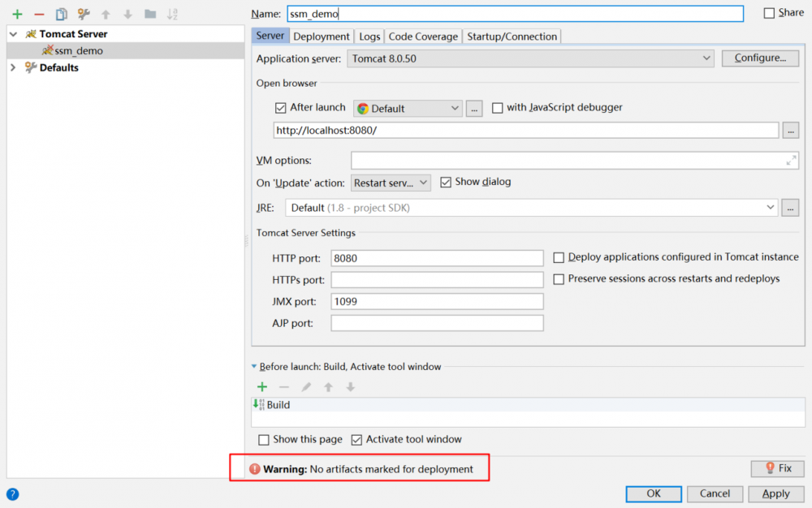Collapse the Before launch section
This screenshot has height=508, width=812.
[x=253, y=367]
